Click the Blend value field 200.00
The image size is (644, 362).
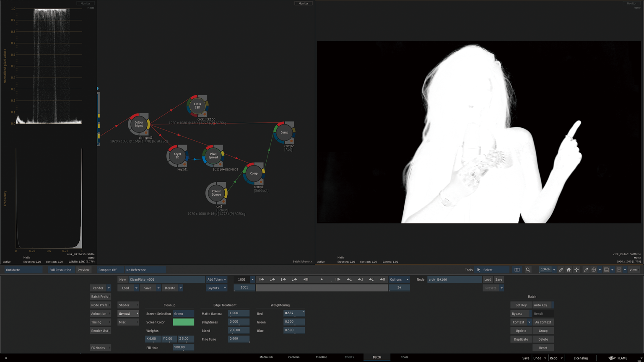click(x=239, y=331)
